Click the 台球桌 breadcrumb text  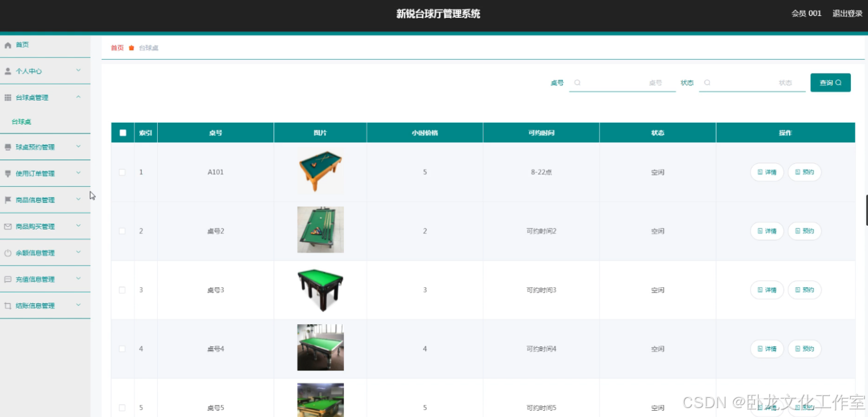click(x=149, y=48)
